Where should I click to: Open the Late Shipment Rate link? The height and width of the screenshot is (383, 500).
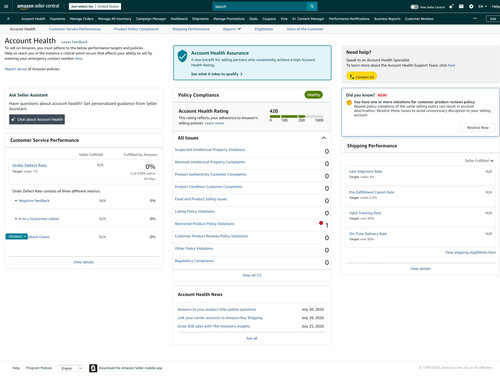click(x=365, y=171)
